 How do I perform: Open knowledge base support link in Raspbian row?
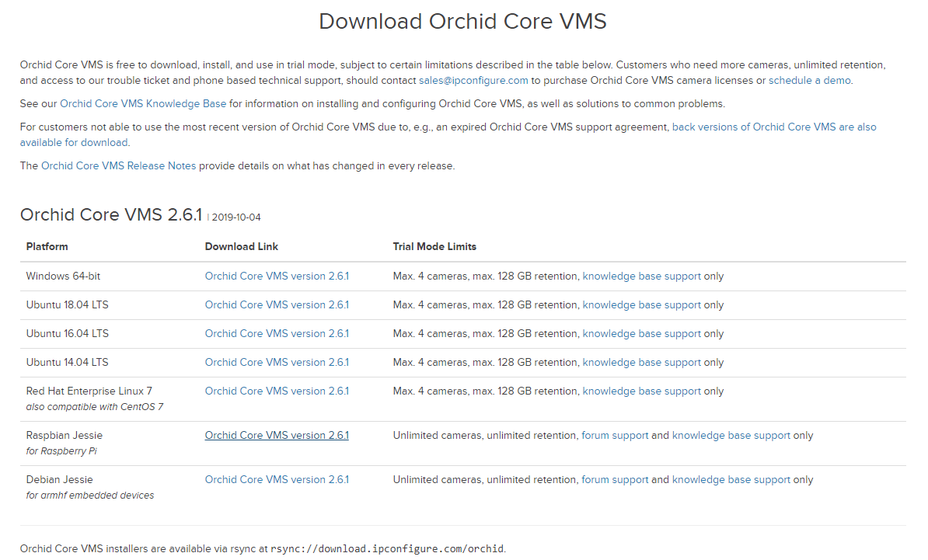[731, 435]
